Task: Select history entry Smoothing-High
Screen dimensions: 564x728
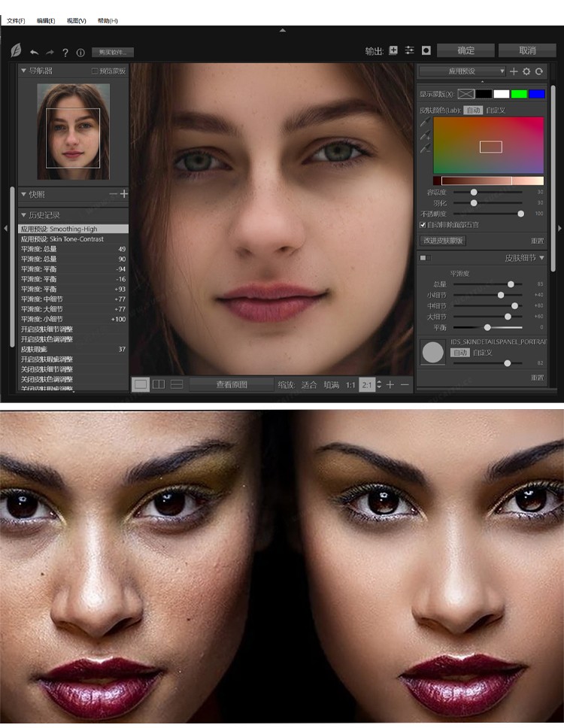Action: point(74,229)
